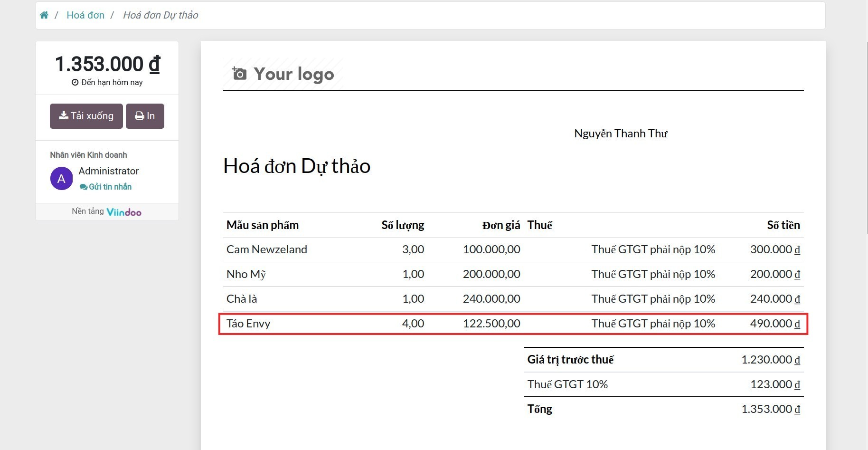Click the đ link beside Giá trị trước thuế

(796, 360)
